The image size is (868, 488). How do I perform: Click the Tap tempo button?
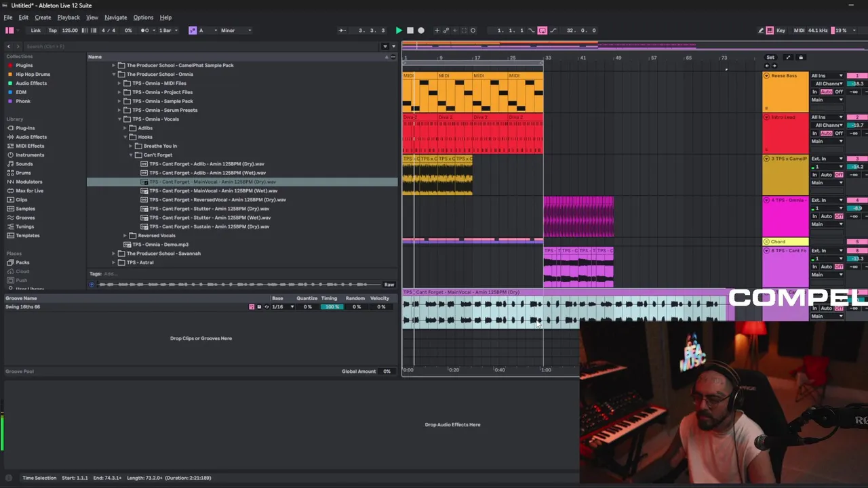pos(52,30)
